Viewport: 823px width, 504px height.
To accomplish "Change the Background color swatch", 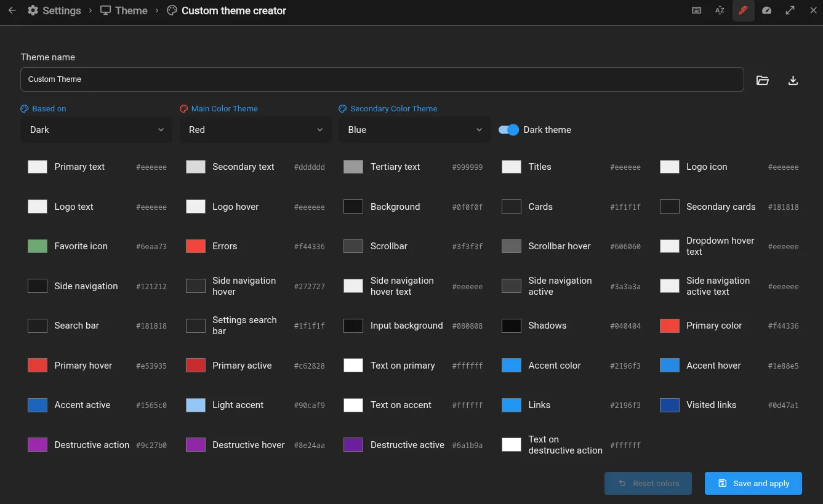I will click(353, 207).
